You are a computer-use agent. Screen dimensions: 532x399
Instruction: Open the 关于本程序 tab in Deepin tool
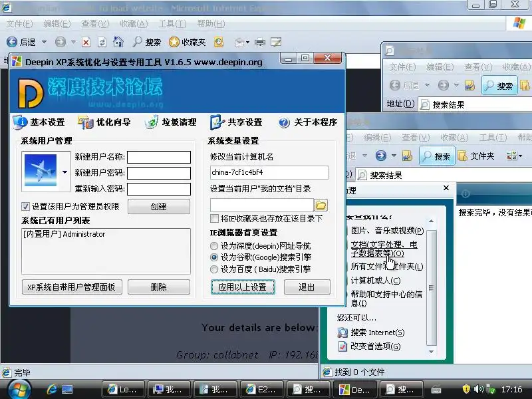point(308,122)
